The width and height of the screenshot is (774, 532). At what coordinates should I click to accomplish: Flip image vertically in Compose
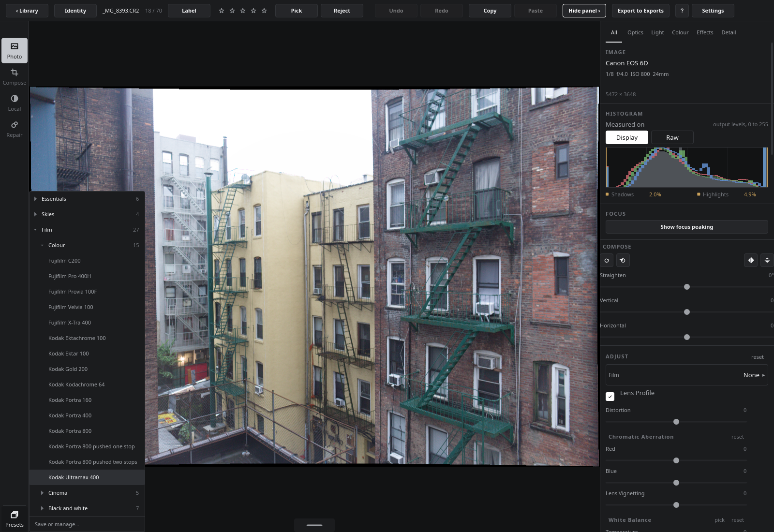tap(767, 260)
